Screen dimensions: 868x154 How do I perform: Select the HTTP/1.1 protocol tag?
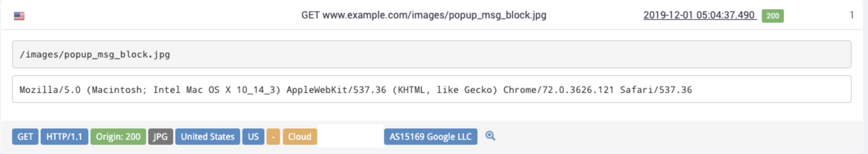64,137
